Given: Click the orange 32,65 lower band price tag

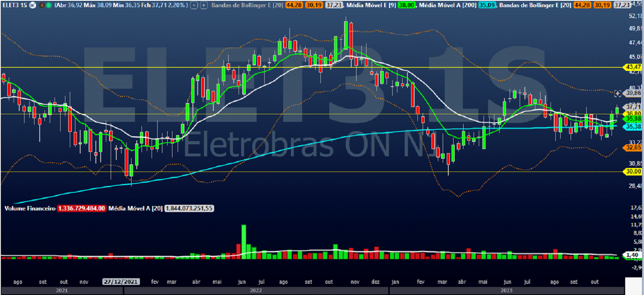Looking at the screenshot, I should 633,147.
